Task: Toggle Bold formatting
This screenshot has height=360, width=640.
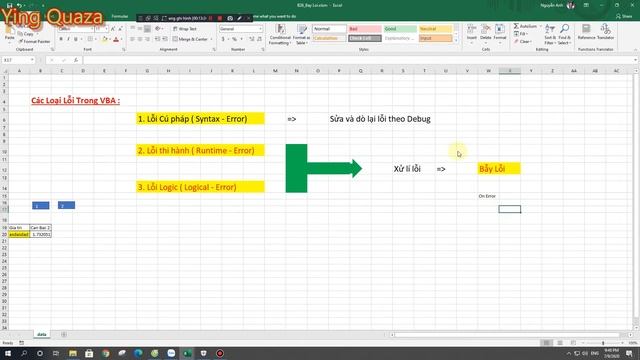Action: click(x=61, y=39)
